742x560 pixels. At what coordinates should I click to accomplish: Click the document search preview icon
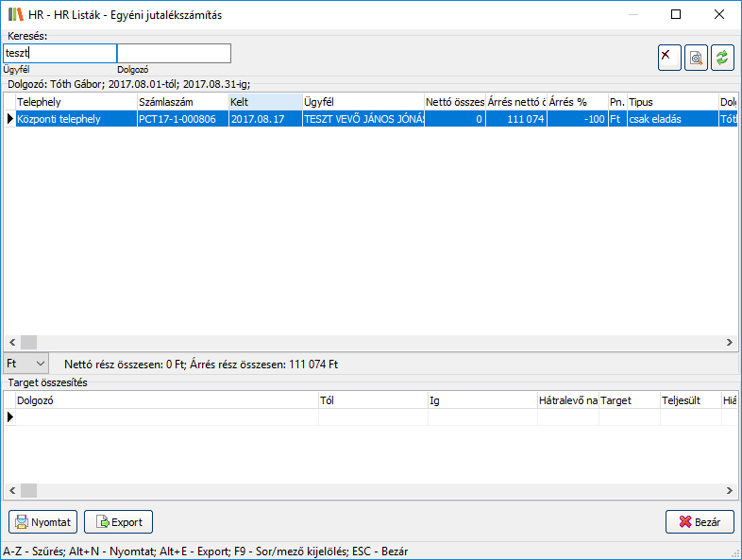(x=696, y=58)
